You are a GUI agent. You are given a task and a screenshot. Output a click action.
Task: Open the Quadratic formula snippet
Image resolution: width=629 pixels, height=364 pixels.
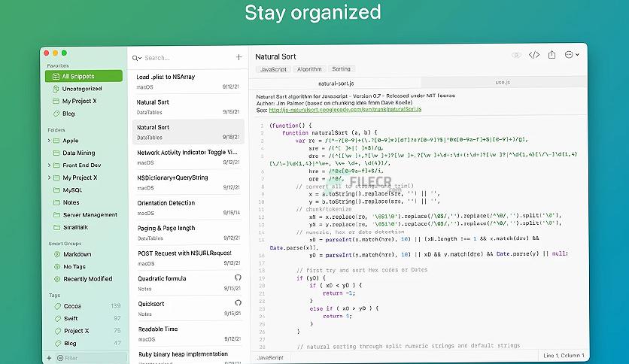188,284
